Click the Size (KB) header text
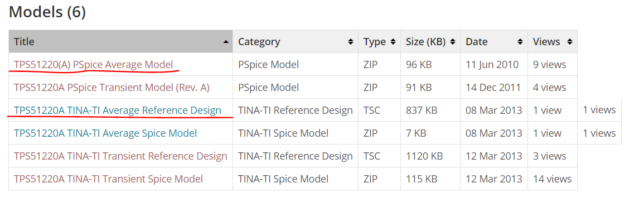Screen dimensions: 644x202 coord(425,41)
